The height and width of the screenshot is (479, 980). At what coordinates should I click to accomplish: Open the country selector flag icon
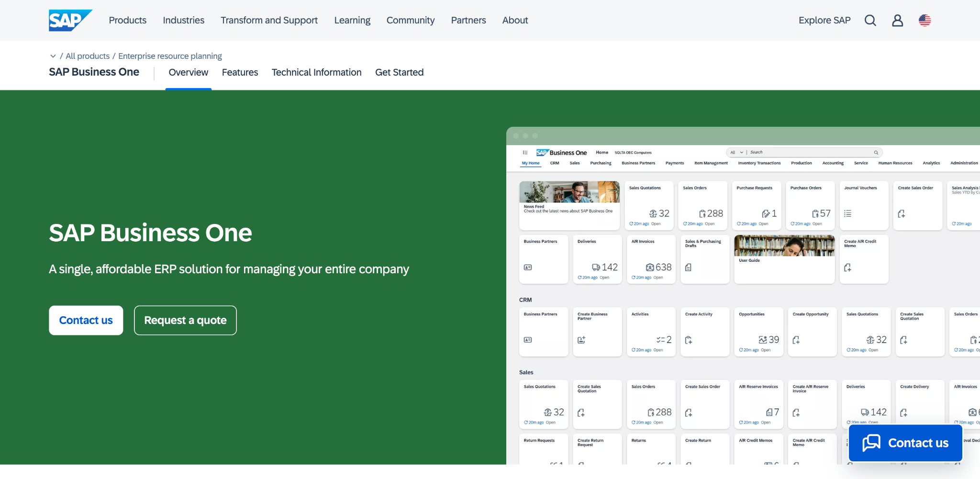click(x=925, y=20)
